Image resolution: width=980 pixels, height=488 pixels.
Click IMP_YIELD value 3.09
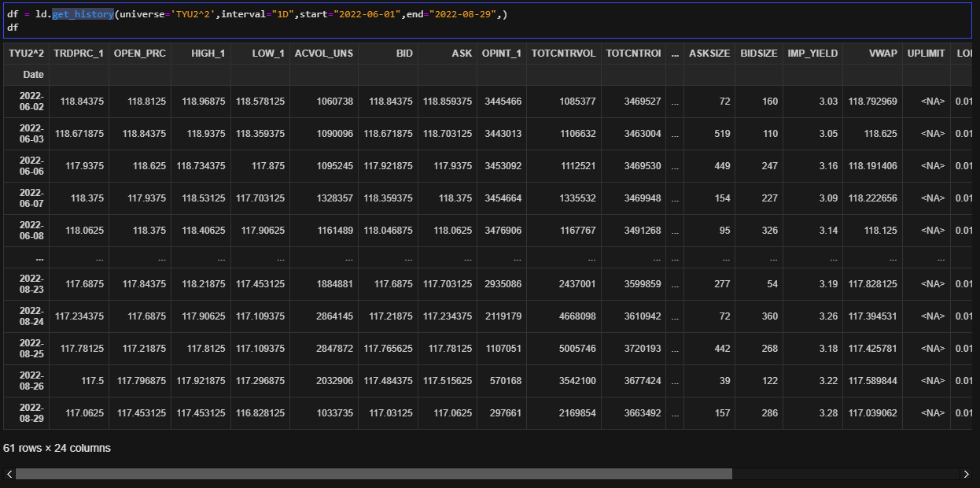[x=827, y=198]
